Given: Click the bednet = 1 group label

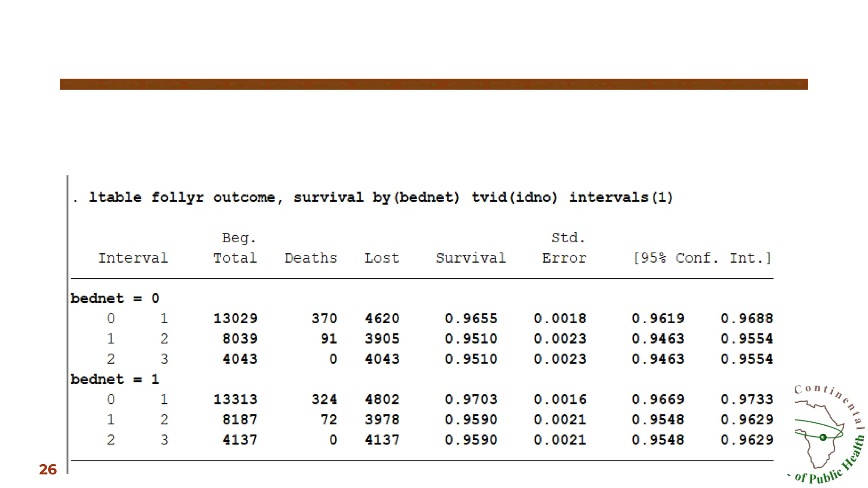Looking at the screenshot, I should (x=115, y=379).
